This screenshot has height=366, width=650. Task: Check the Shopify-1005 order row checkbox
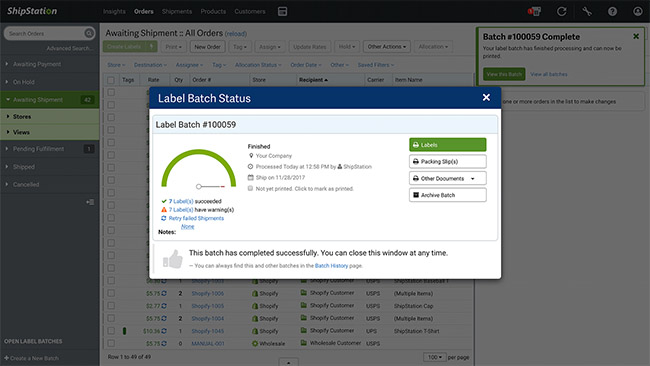click(111, 305)
